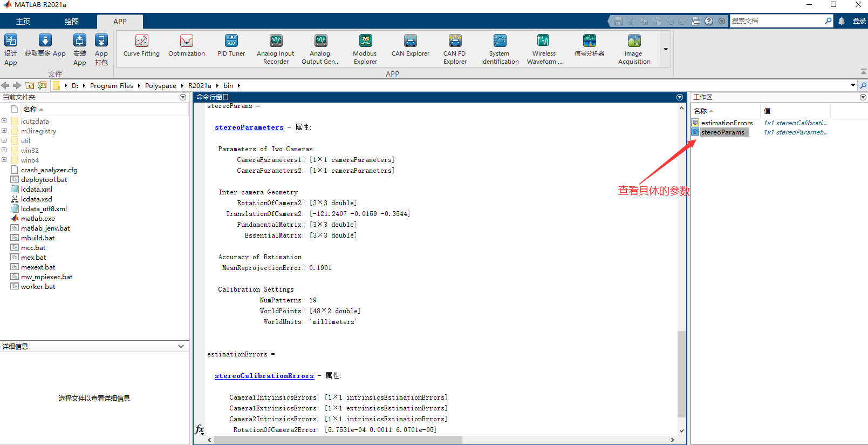Launch the Curve Fitting app
868x445 pixels.
141,46
